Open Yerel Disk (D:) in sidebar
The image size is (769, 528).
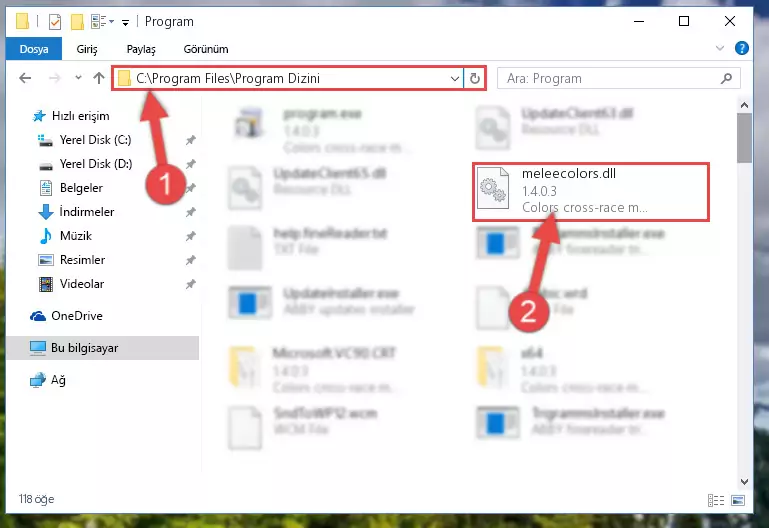(x=85, y=164)
